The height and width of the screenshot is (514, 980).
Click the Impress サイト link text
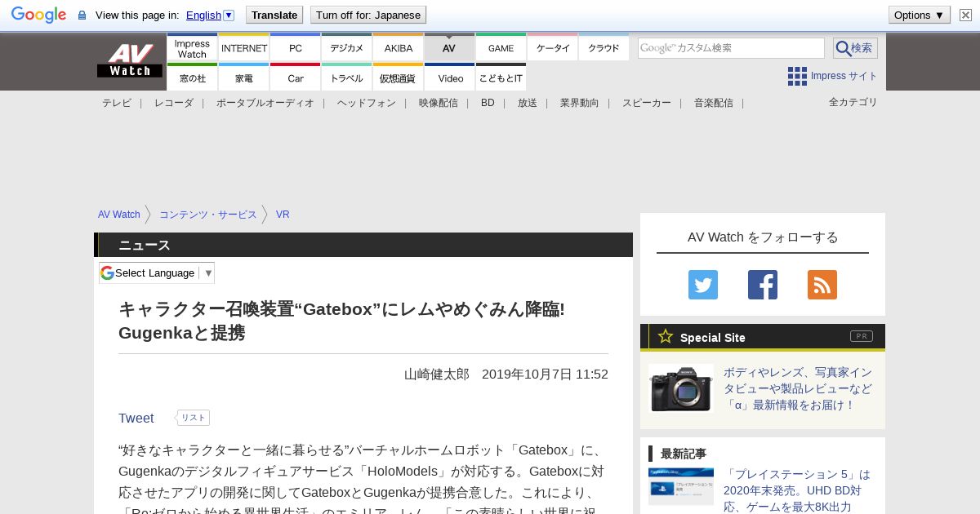(x=844, y=76)
